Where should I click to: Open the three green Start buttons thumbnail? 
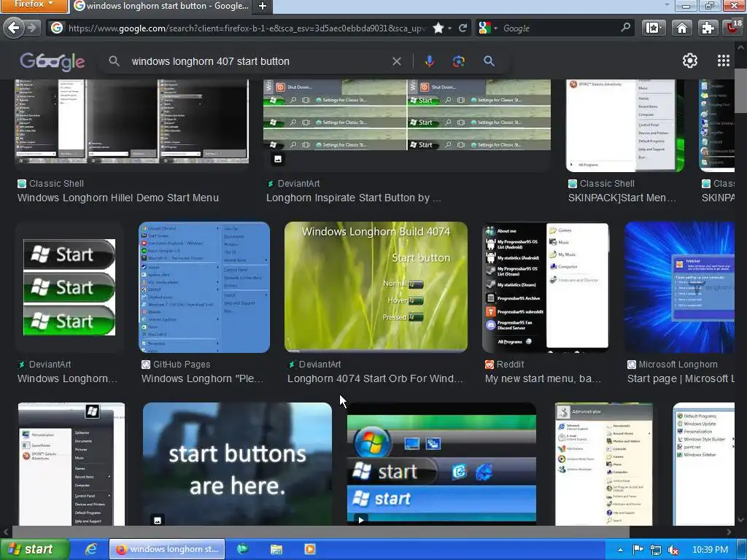coord(69,287)
